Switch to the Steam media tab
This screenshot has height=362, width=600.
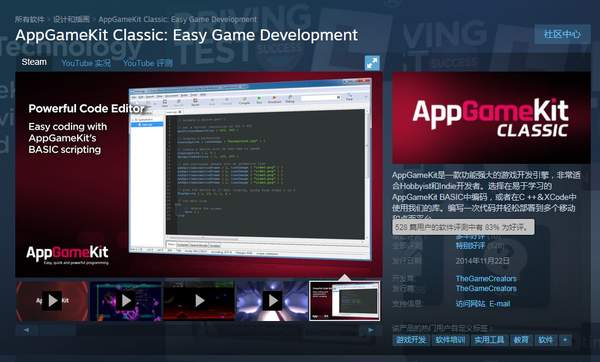(x=34, y=62)
